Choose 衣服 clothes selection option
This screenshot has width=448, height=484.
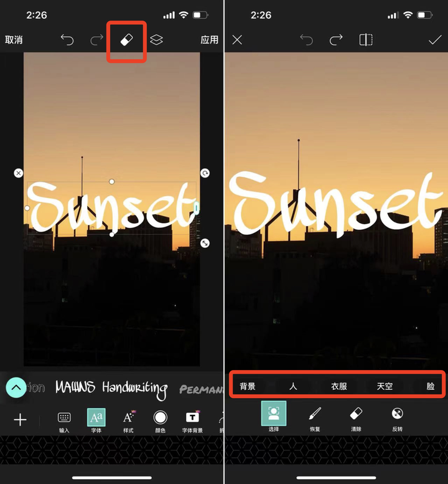tap(339, 386)
